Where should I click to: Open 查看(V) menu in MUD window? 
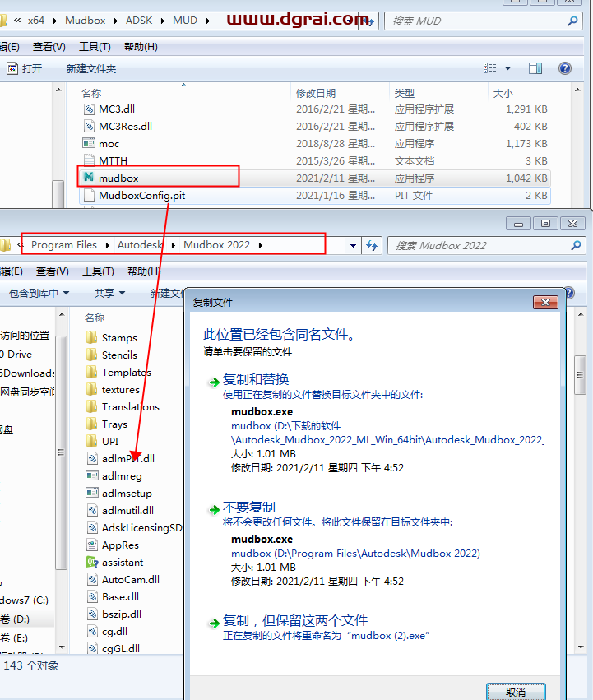[x=49, y=46]
